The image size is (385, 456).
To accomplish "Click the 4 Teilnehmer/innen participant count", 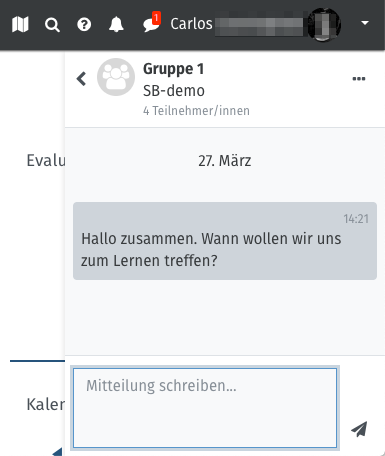I will (196, 111).
